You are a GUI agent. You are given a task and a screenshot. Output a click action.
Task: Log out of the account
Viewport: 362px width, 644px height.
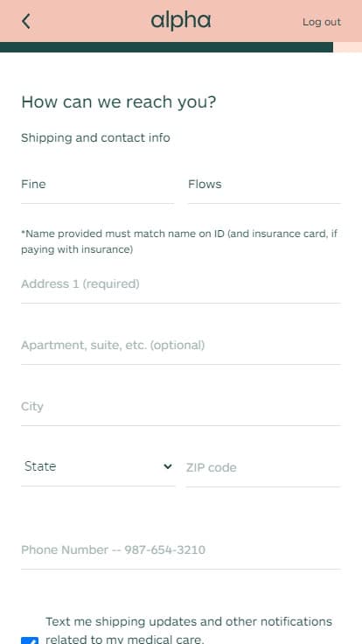point(322,22)
